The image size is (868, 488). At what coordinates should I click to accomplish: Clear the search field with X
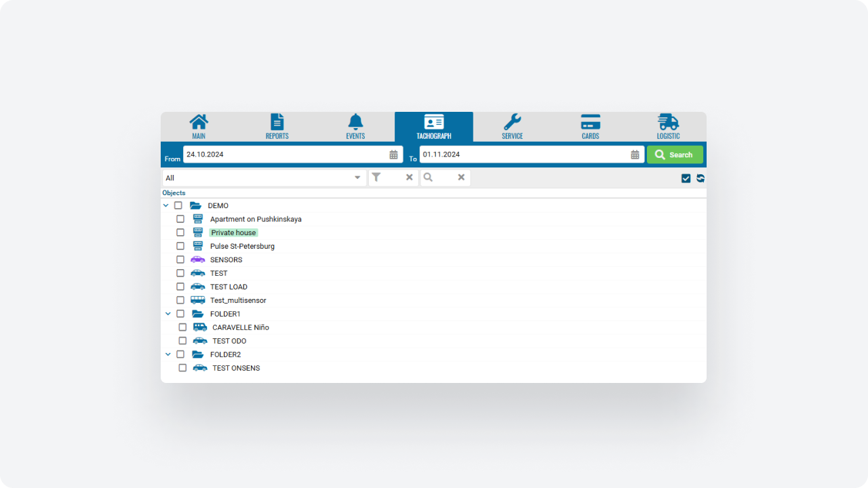click(x=461, y=178)
